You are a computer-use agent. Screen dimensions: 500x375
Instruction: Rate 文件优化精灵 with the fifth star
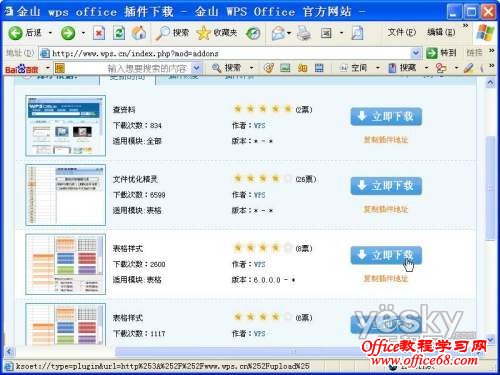[x=288, y=178]
